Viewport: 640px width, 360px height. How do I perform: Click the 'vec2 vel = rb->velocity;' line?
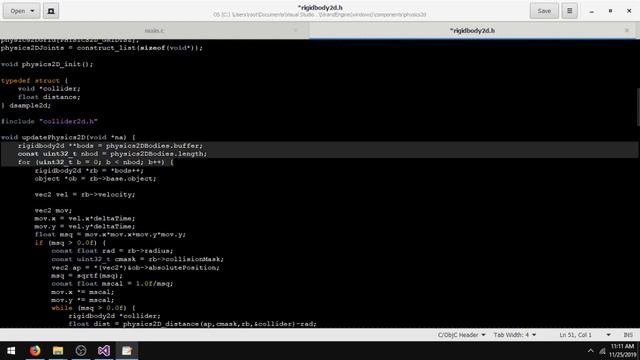coord(84,195)
